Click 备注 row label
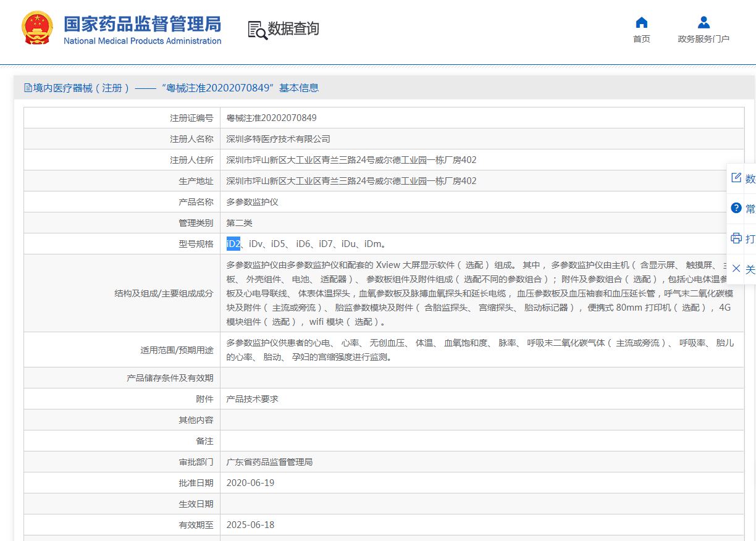Viewport: 756px width, 541px height. pos(205,441)
